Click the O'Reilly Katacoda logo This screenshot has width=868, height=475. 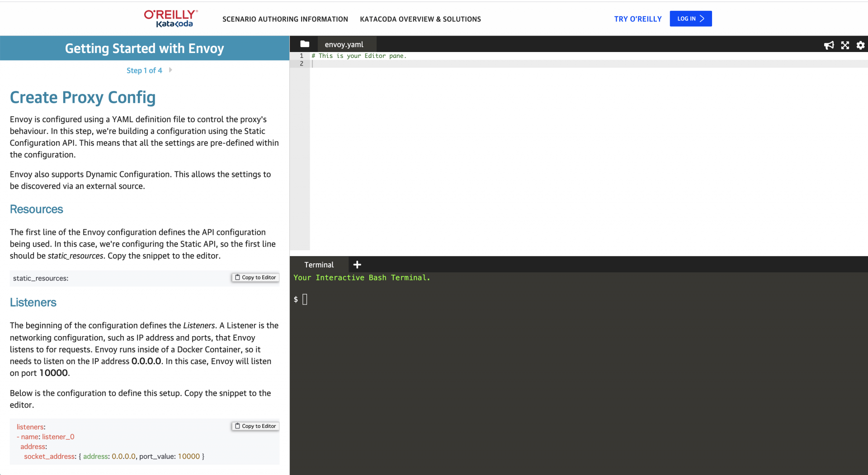171,19
